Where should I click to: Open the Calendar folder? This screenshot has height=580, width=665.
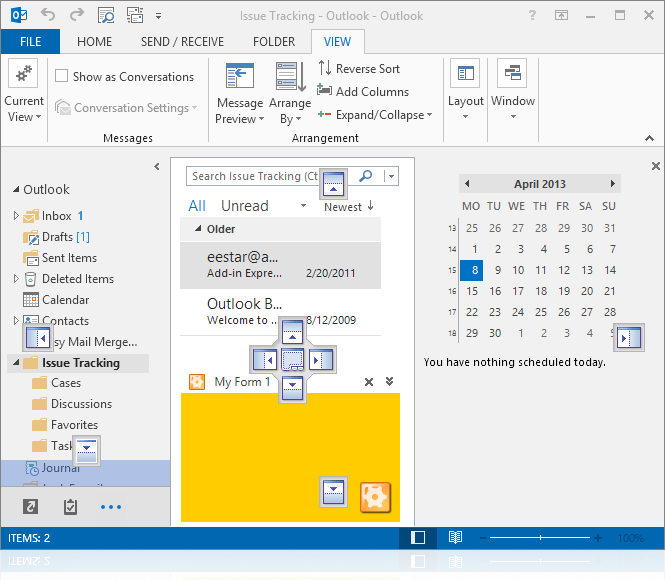[56, 300]
